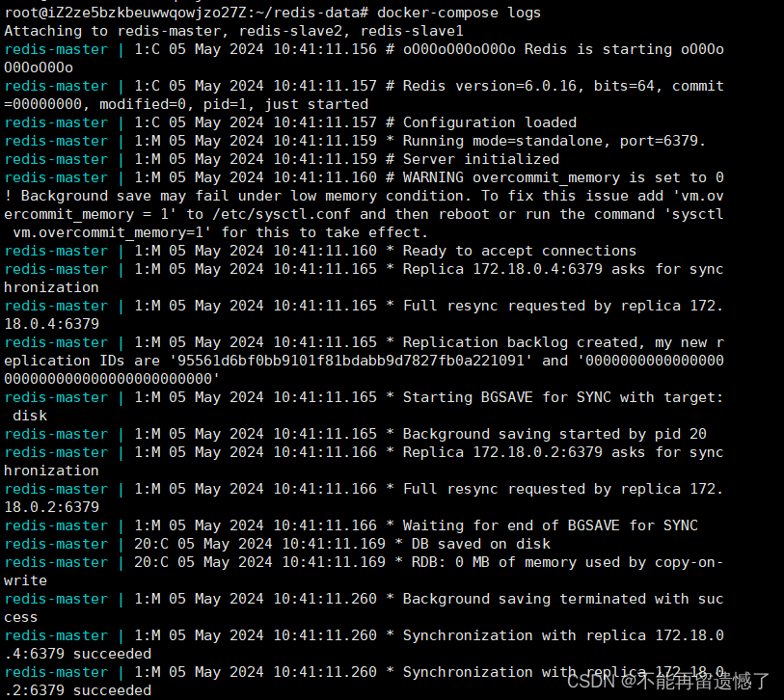Screen dimensions: 784x700
Task: Click 'bits=64' in the version line
Action: point(624,86)
